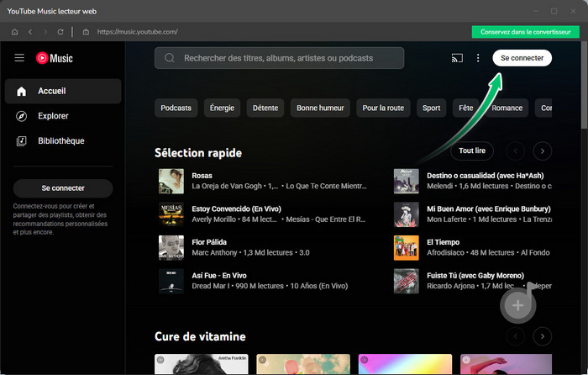Click the YouTube Music logo
Viewport: 588px width, 375px height.
tap(55, 58)
